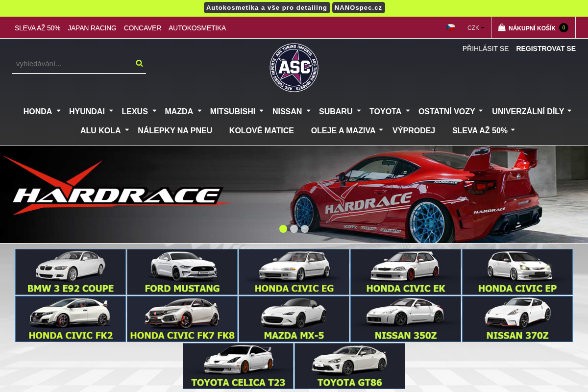Click the Czech flag language icon
This screenshot has height=392, width=588.
451,27
